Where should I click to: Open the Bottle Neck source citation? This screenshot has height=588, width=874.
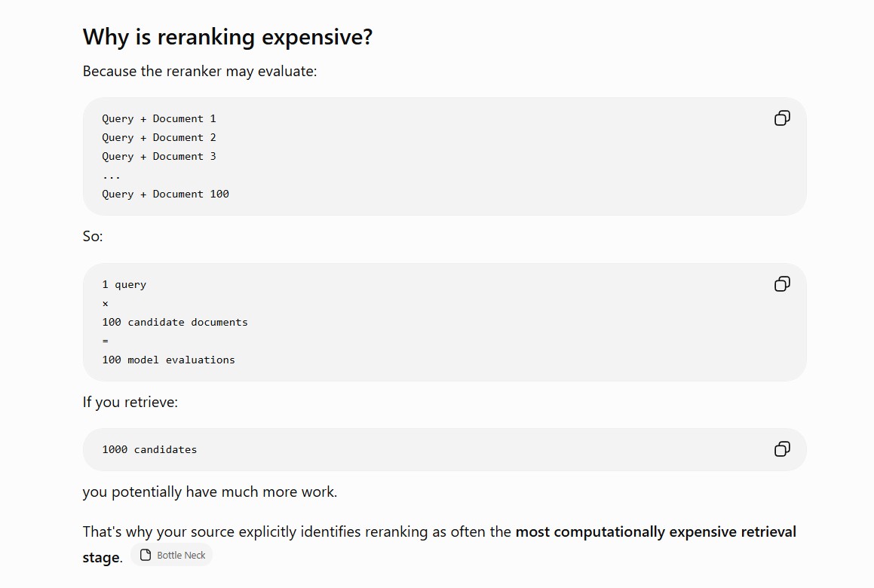pos(172,555)
